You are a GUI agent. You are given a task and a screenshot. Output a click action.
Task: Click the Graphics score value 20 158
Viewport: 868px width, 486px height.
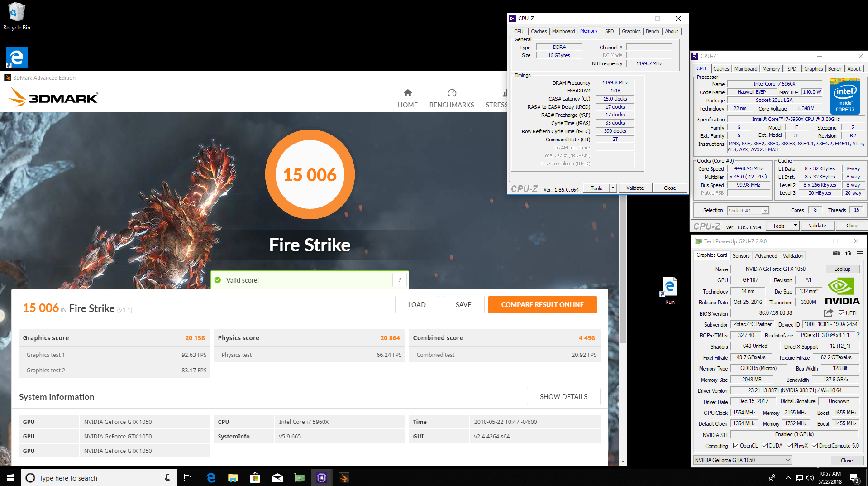195,338
